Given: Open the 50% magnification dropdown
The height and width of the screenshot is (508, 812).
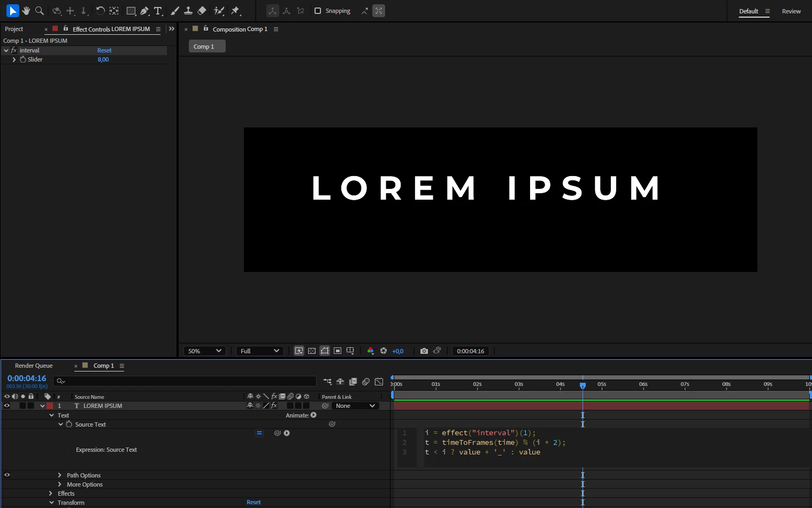Looking at the screenshot, I should [x=205, y=351].
